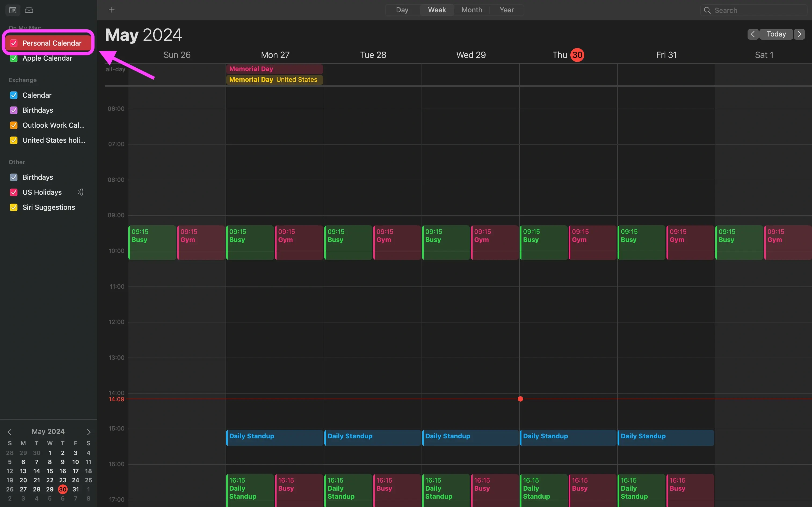Switch to the Day view tab
This screenshot has width=812, height=507.
coord(402,10)
